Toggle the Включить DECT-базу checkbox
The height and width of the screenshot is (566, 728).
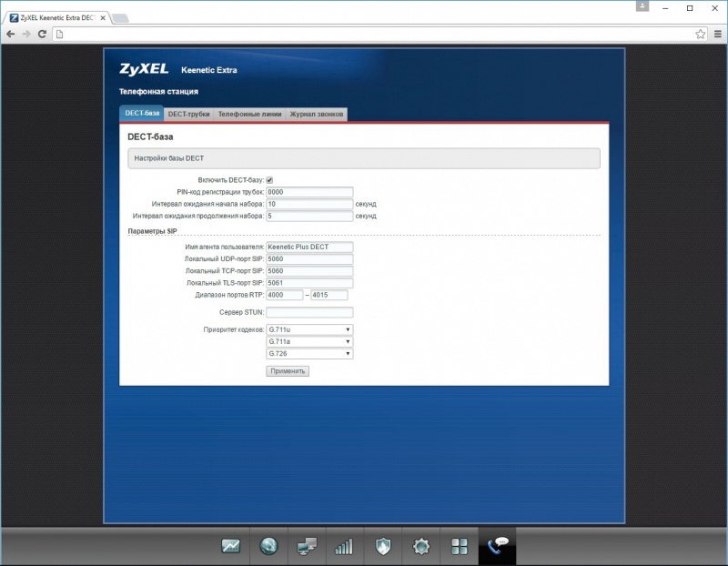(x=269, y=180)
